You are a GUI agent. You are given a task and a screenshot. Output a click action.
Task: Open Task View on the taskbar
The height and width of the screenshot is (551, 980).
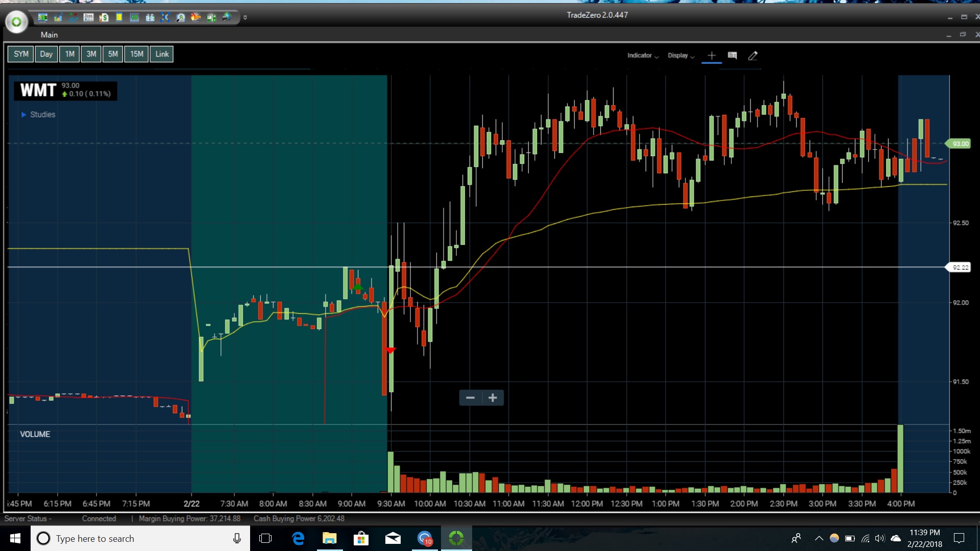265,538
